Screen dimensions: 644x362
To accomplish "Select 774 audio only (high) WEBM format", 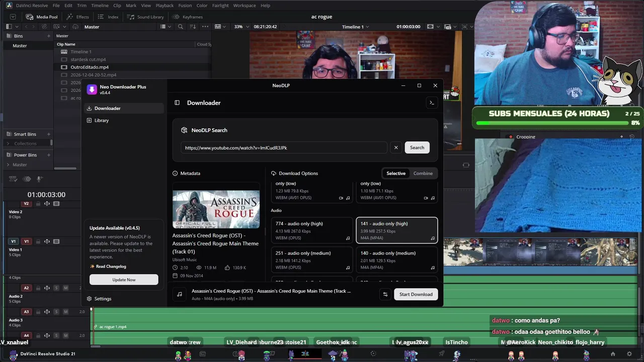I will (312, 230).
